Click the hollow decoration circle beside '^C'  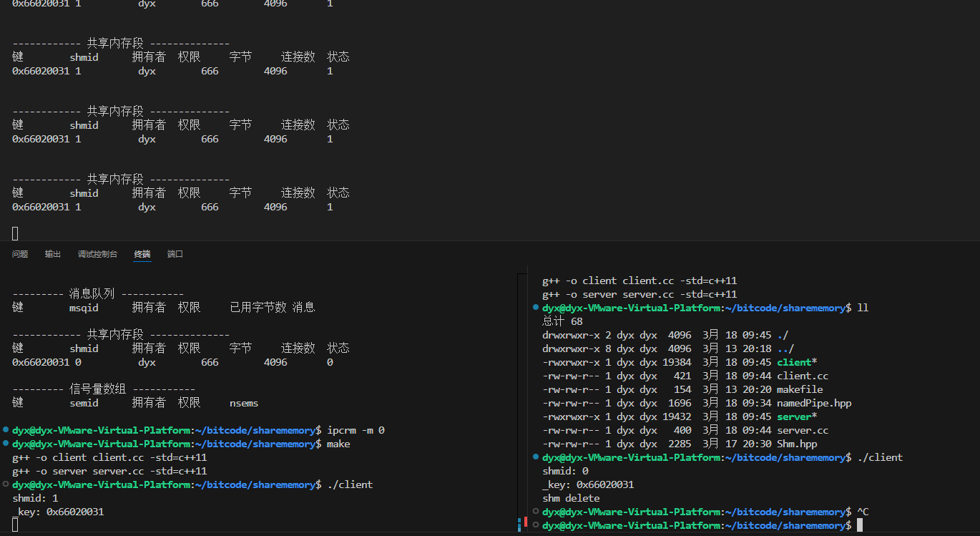(x=536, y=512)
